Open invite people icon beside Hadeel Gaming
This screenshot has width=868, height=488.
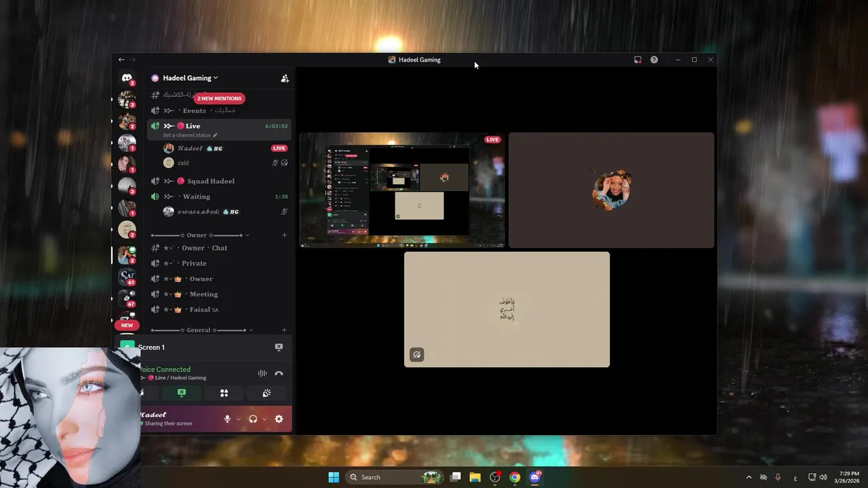[x=285, y=79]
